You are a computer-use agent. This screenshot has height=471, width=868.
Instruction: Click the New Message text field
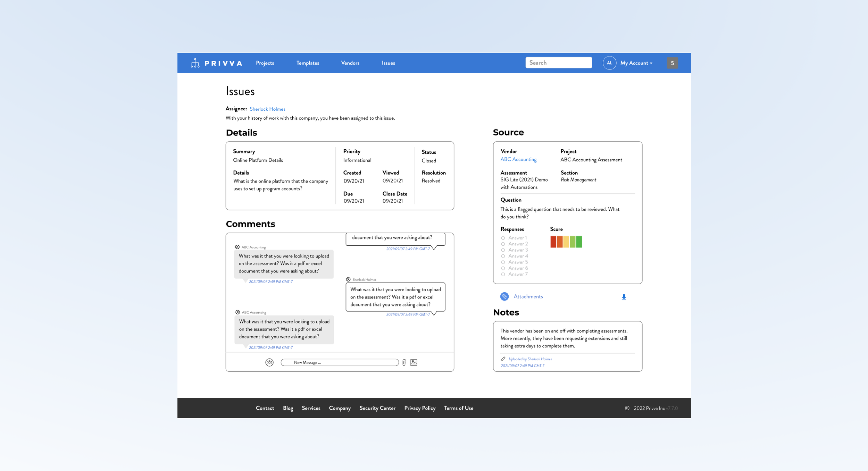pyautogui.click(x=340, y=362)
